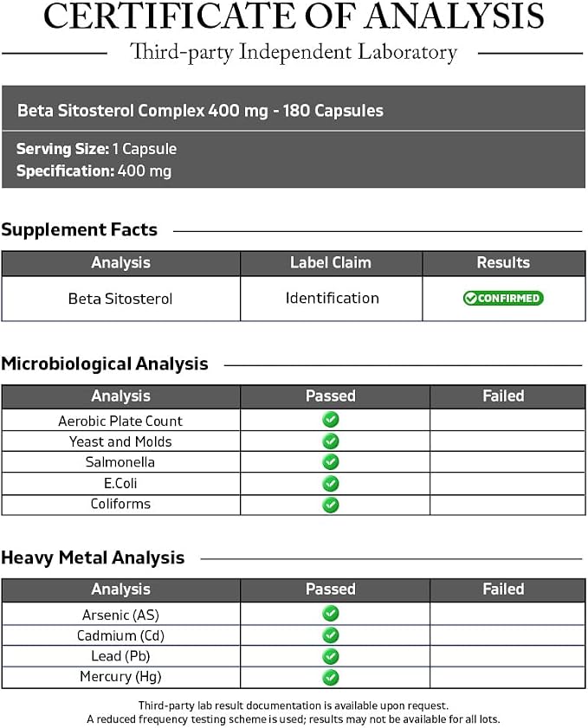Screen dimensions: 588x728
Task: Click the Salmonella passed checkmark
Action: point(331,462)
